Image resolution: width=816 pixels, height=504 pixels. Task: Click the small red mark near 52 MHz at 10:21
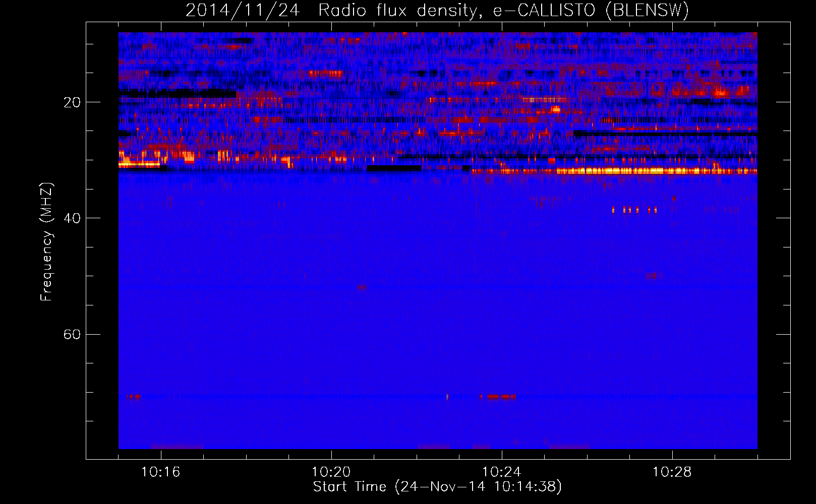362,287
